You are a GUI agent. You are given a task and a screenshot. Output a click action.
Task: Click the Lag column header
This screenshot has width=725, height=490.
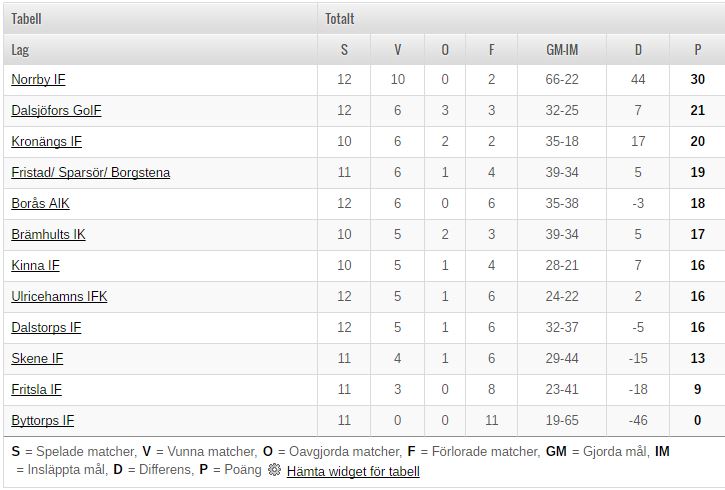pyautogui.click(x=20, y=49)
